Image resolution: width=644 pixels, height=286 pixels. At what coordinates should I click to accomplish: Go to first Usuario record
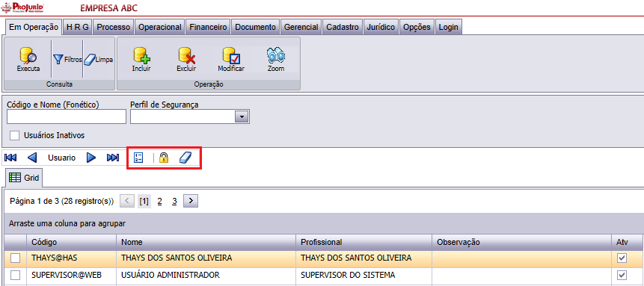[x=10, y=158]
